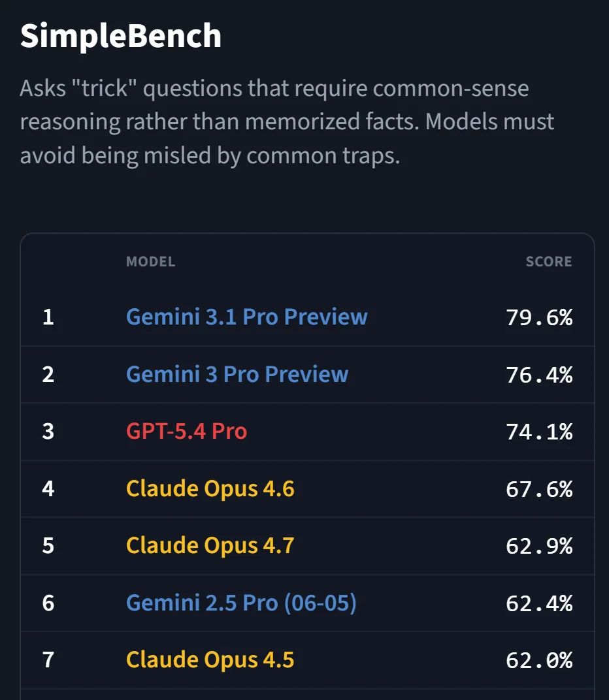Select the 67.6% score cell
The height and width of the screenshot is (700, 609).
click(539, 489)
